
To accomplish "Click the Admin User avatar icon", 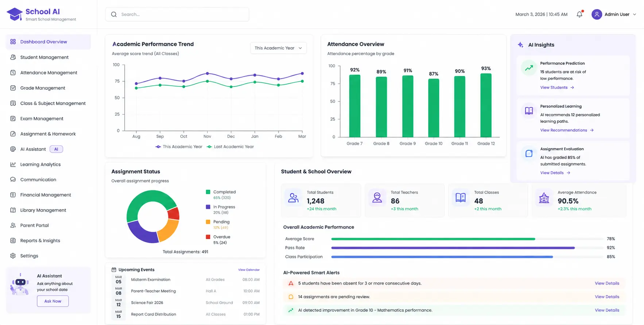I will click(597, 14).
